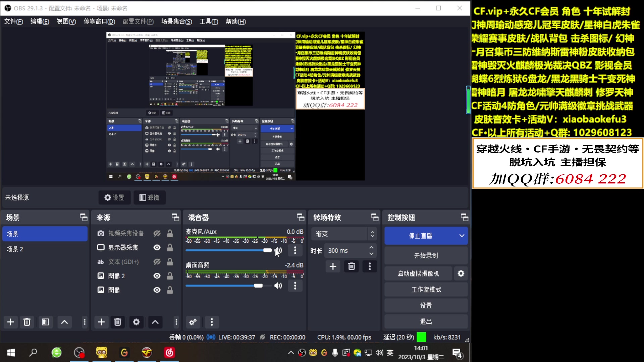
Task: Open 麦克风/Aux options menu dots
Action: coord(295,250)
